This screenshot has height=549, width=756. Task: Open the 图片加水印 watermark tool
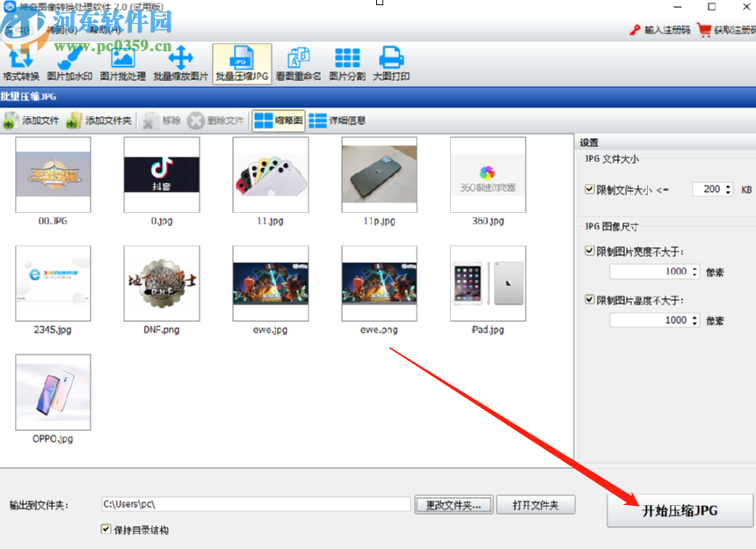coord(70,63)
